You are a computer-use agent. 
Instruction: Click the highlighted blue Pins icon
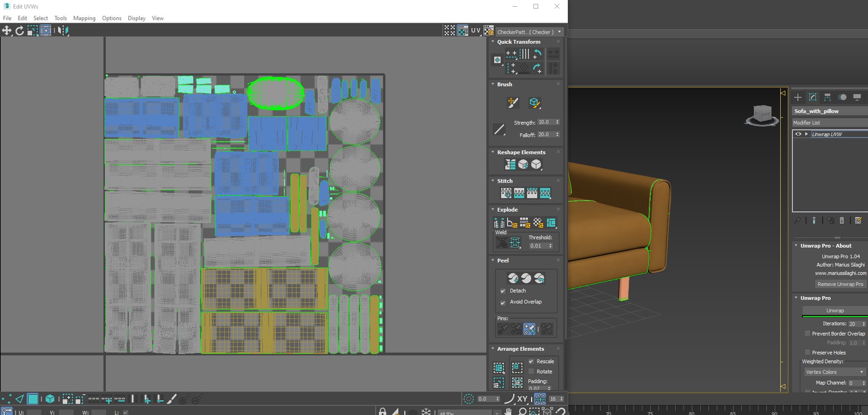529,329
